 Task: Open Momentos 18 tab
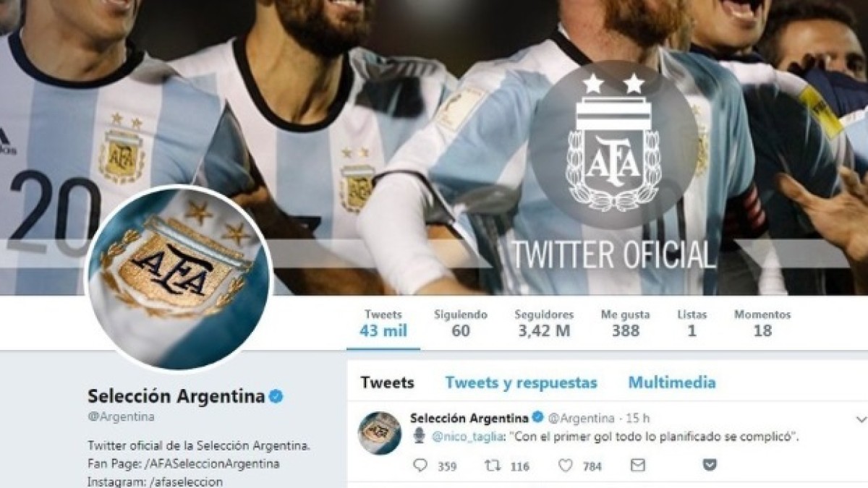762,324
